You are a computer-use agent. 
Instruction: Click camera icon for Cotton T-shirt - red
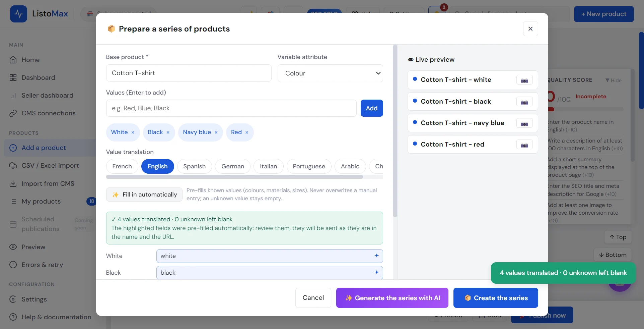click(524, 145)
